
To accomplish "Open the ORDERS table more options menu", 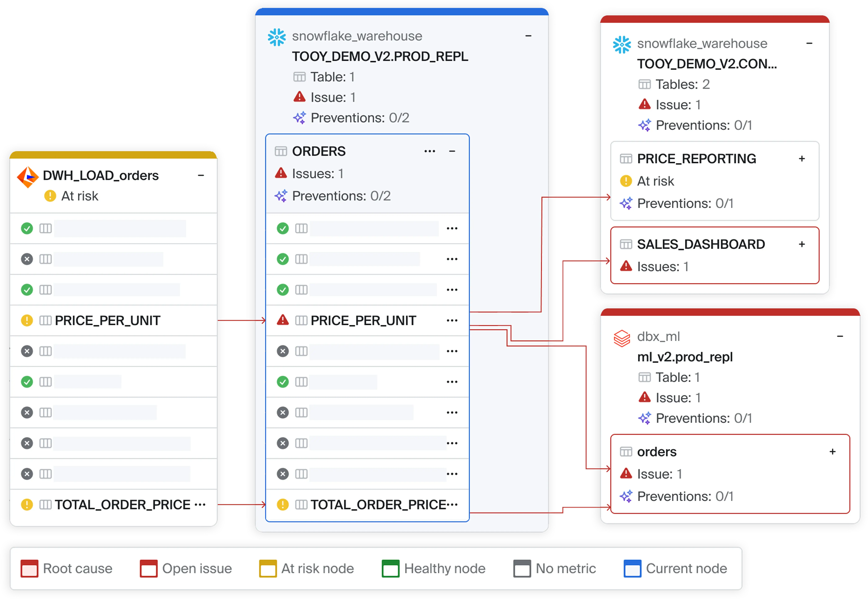I will pos(430,151).
